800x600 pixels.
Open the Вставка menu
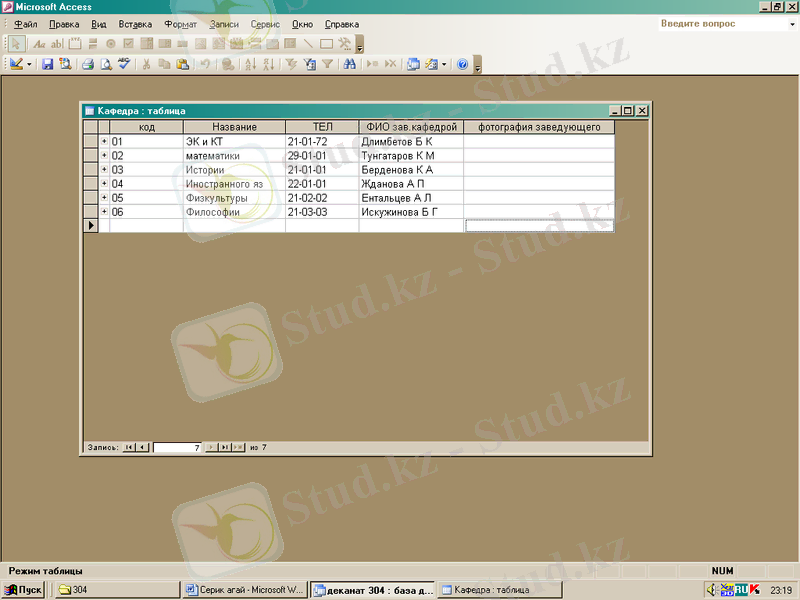tap(135, 24)
